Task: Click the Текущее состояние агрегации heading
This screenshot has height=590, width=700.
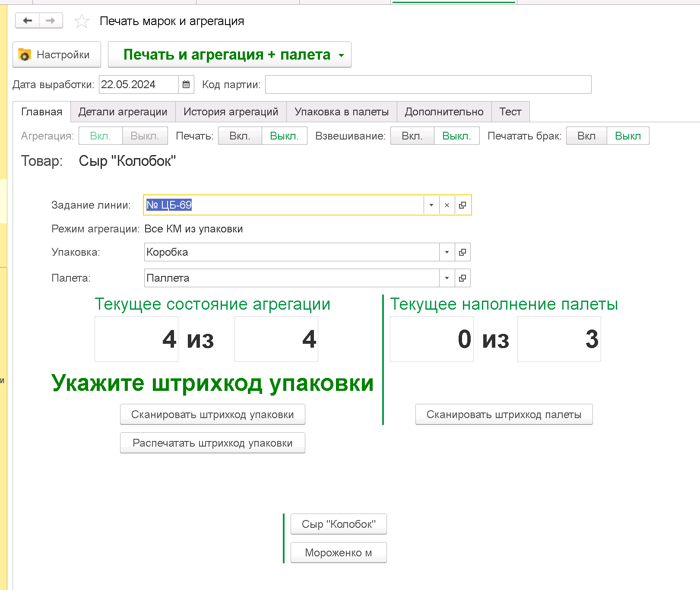Action: 212,305
